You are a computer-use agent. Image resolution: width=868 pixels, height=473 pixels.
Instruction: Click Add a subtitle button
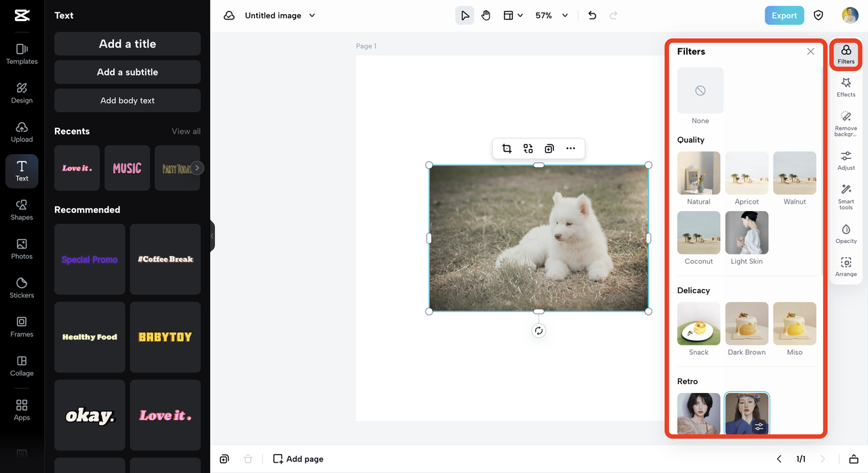tap(127, 72)
